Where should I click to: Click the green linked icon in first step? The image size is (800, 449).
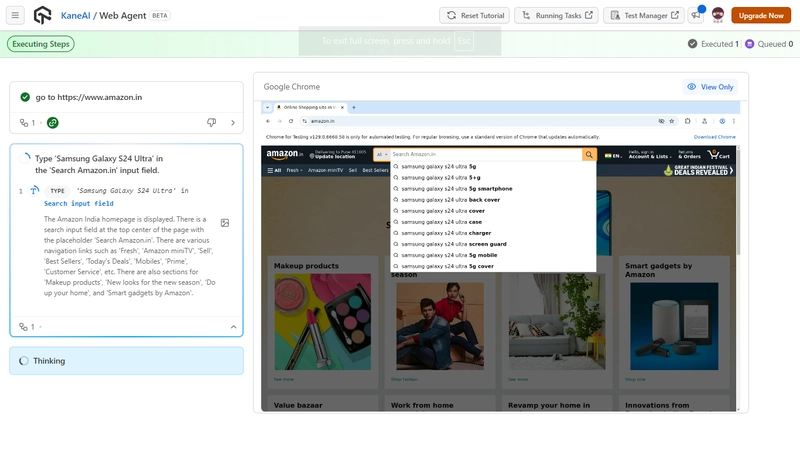click(53, 122)
